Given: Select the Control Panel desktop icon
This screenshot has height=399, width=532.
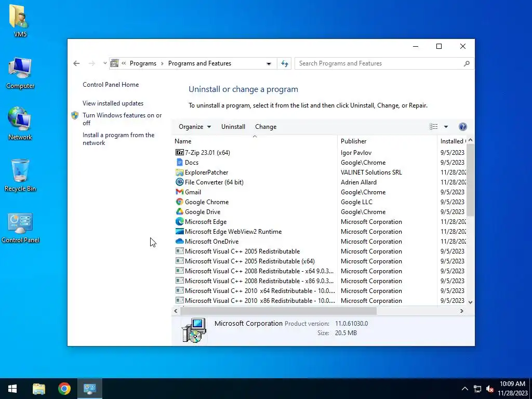Looking at the screenshot, I should click(20, 228).
